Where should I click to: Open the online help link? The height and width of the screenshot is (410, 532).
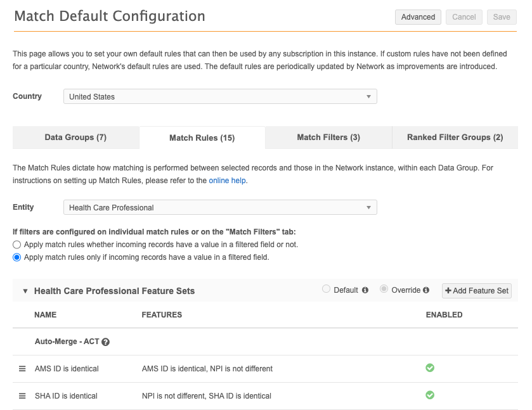click(228, 181)
